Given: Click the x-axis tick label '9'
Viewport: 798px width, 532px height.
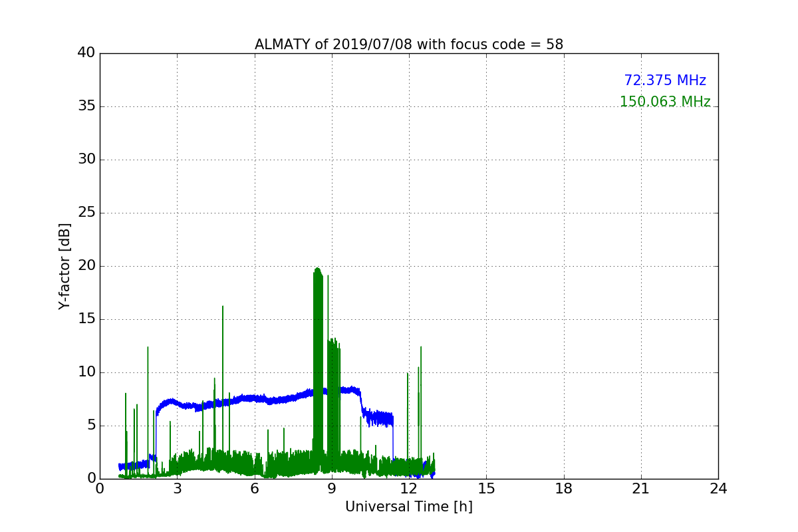Looking at the screenshot, I should pyautogui.click(x=332, y=489).
